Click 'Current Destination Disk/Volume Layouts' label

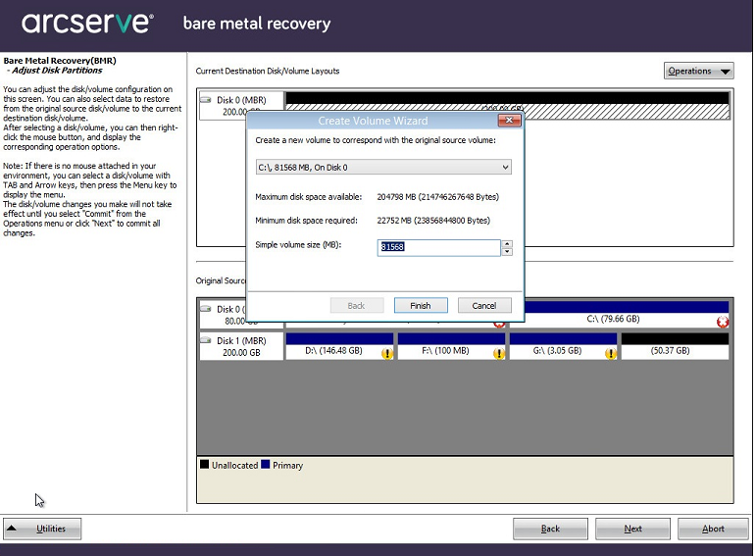[x=268, y=71]
